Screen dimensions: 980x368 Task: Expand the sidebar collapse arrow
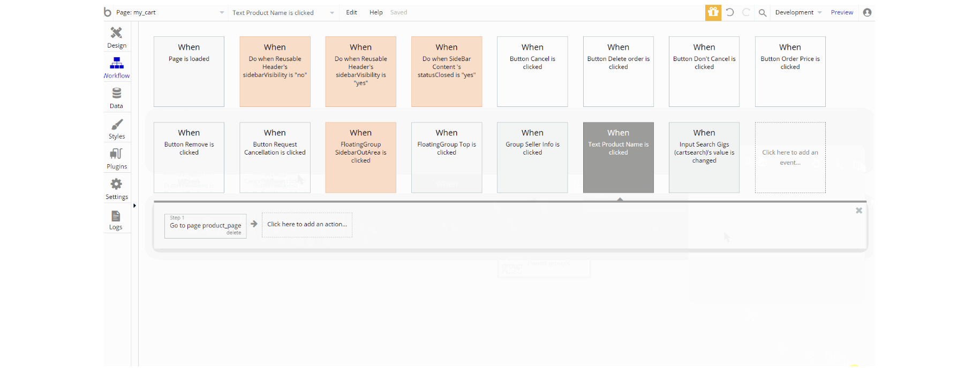click(x=134, y=205)
